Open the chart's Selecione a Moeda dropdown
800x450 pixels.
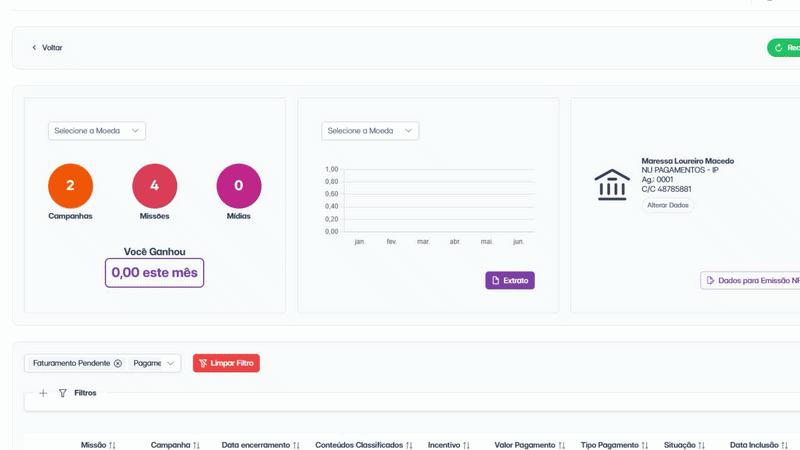click(370, 131)
